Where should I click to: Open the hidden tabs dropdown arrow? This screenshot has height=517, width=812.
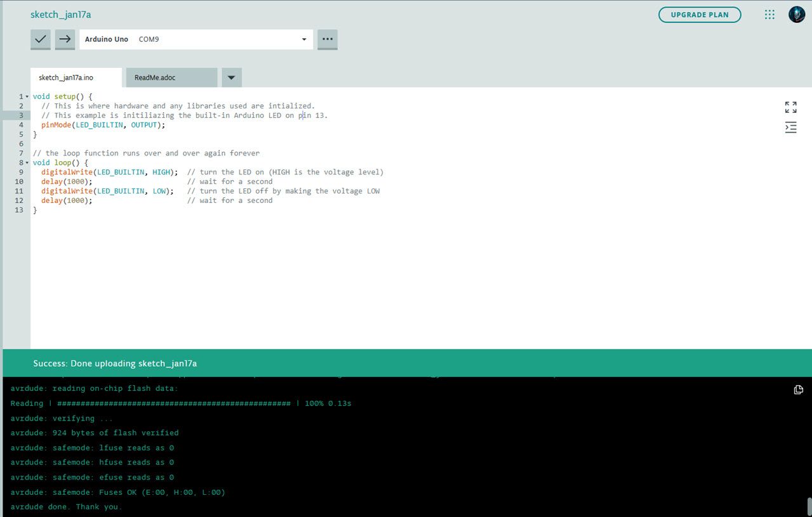coord(230,77)
